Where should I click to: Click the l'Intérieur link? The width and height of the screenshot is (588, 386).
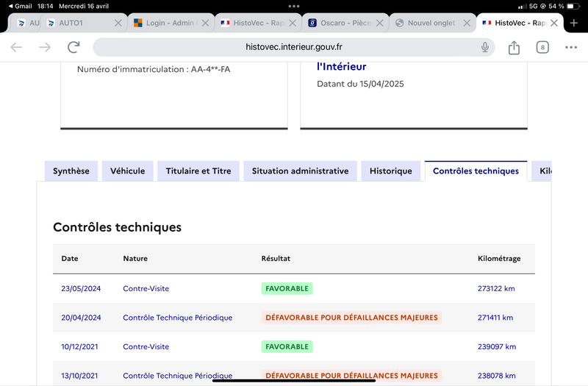pos(342,67)
